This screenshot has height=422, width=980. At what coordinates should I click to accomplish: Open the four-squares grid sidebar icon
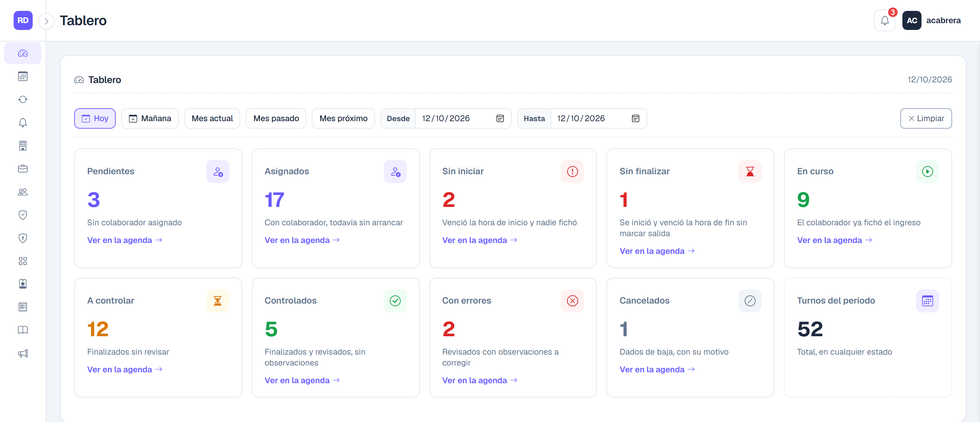(23, 261)
